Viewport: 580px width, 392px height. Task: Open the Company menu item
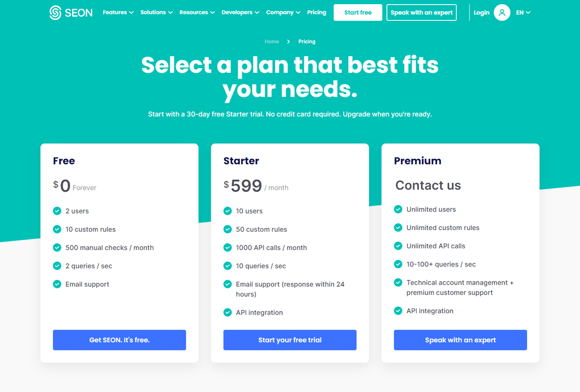pos(283,12)
